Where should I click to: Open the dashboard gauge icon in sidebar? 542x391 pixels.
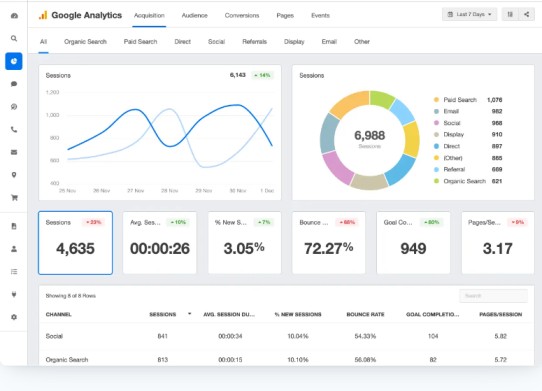click(x=14, y=16)
